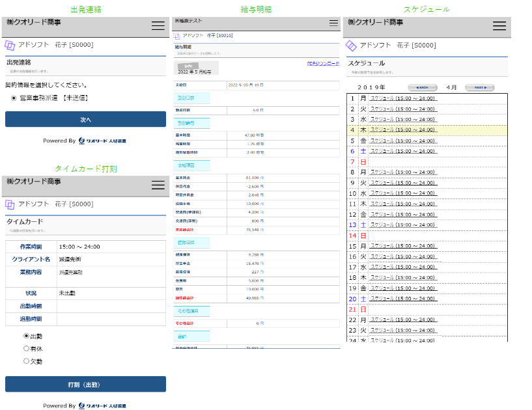Open hamburger menu in 出発連絡 screen

[158, 26]
